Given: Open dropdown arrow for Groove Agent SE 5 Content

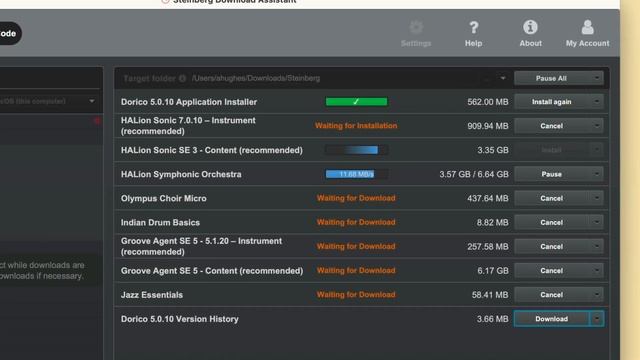Looking at the screenshot, I should pyautogui.click(x=597, y=270).
